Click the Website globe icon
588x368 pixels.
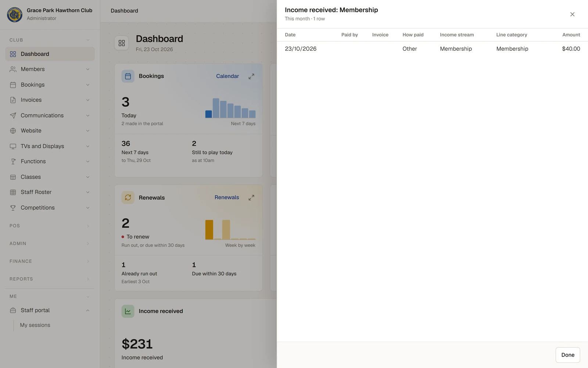[13, 131]
